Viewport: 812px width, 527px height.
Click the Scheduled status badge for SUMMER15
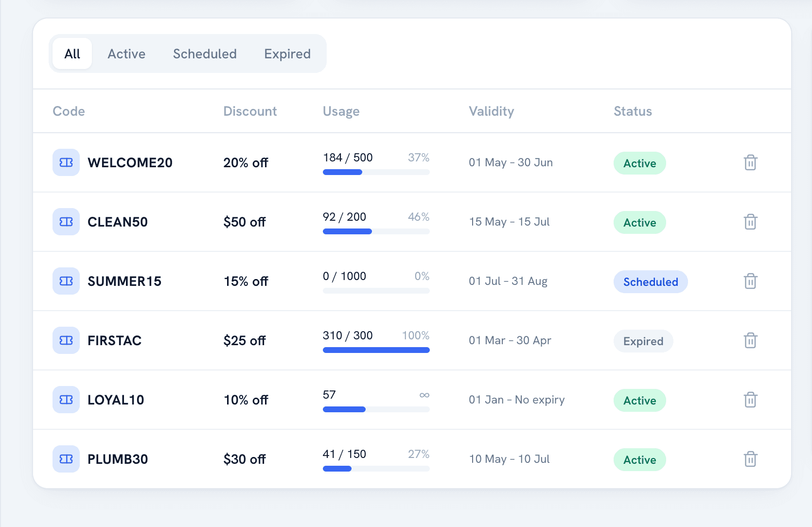651,282
